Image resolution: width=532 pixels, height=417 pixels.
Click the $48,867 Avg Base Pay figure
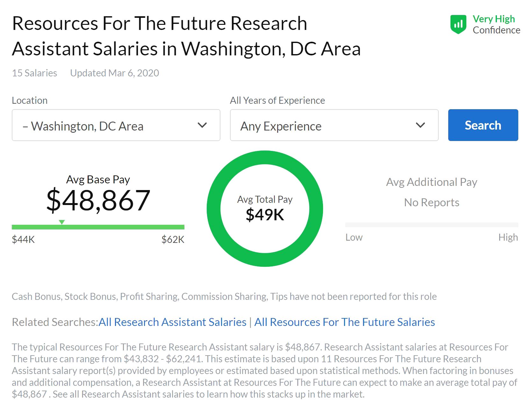pyautogui.click(x=98, y=200)
